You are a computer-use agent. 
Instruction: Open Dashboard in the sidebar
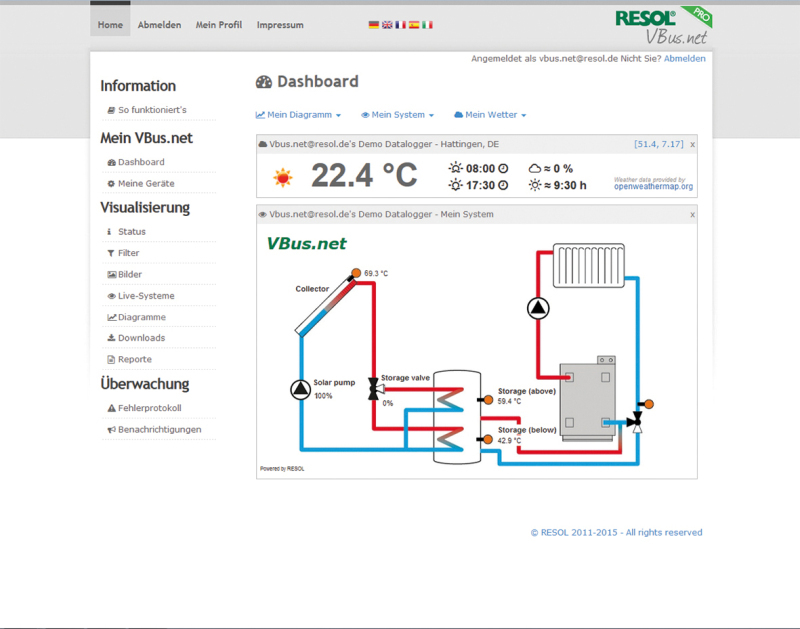pos(141,162)
